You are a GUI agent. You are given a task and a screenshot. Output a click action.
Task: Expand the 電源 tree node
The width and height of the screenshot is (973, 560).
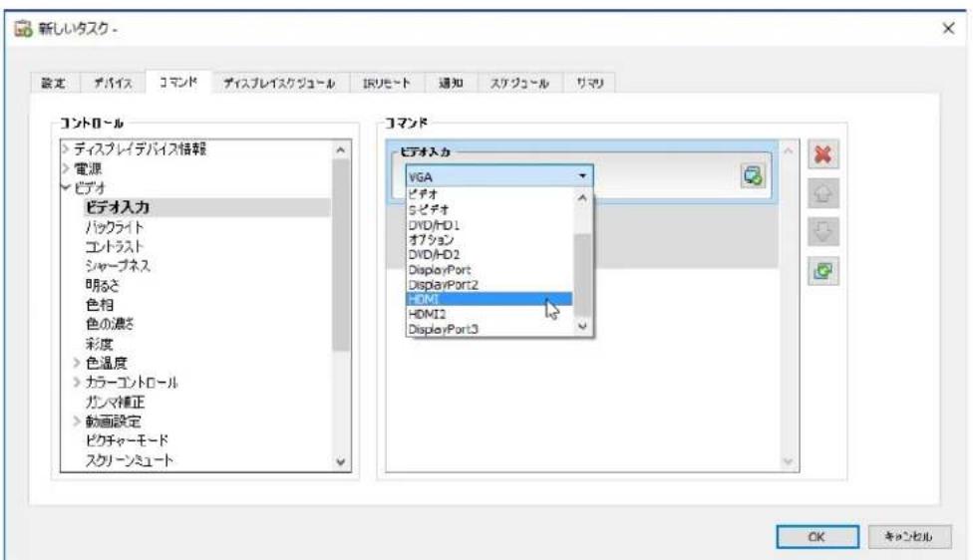[66, 168]
